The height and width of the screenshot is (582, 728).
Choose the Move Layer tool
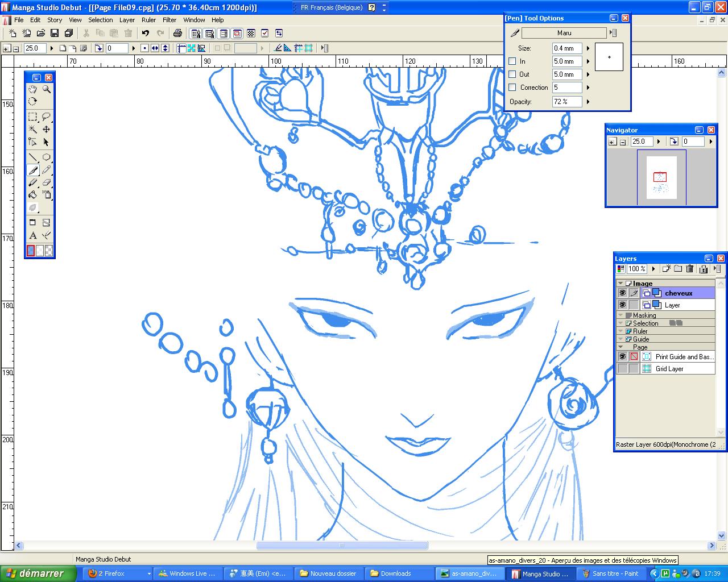pos(47,130)
